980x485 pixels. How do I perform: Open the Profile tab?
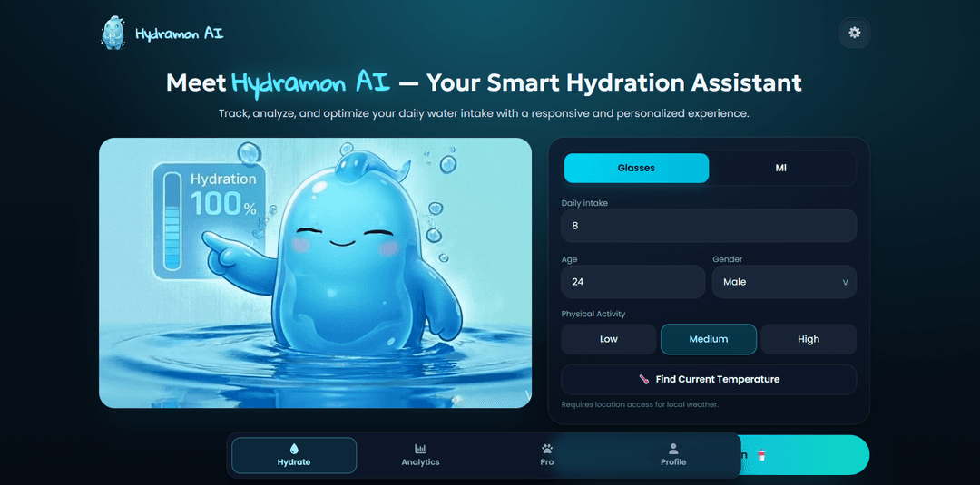pyautogui.click(x=673, y=455)
